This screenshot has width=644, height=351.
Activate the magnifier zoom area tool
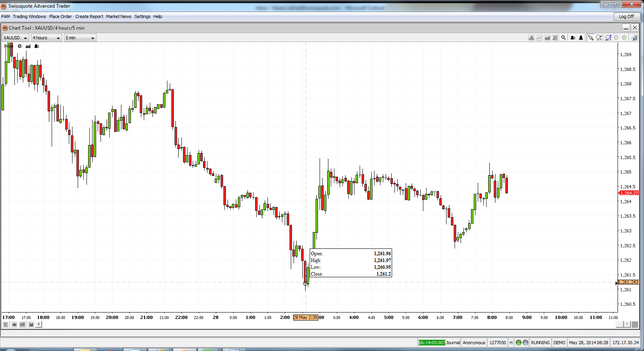(x=599, y=38)
